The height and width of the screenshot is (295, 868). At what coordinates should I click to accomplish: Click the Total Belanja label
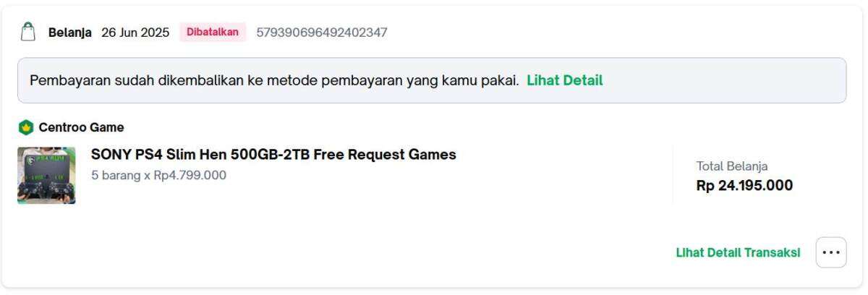click(732, 166)
